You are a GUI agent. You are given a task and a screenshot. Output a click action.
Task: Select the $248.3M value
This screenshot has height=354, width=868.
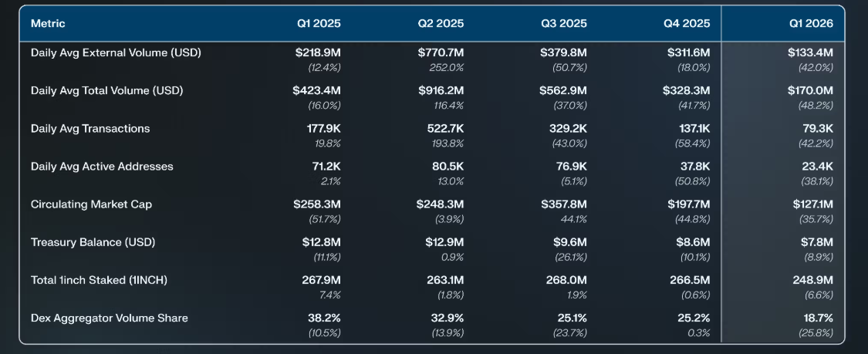440,204
